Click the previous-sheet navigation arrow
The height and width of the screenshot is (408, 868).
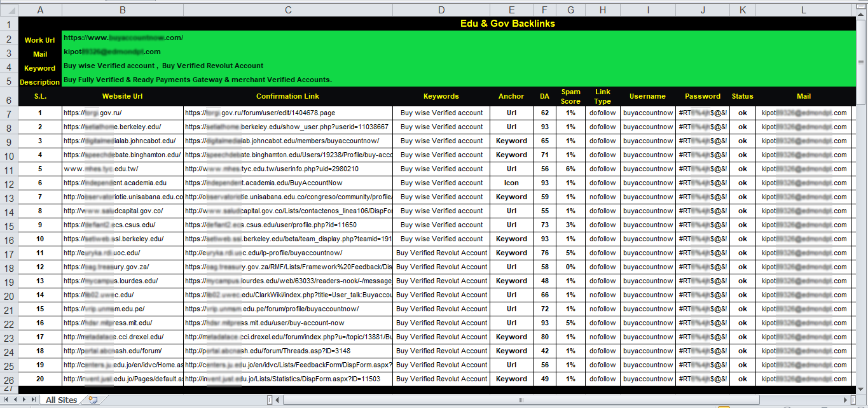click(15, 399)
